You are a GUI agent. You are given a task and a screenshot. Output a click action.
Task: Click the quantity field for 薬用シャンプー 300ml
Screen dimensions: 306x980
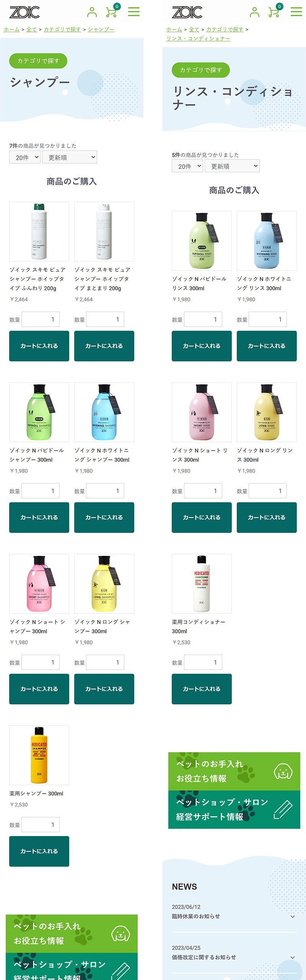pyautogui.click(x=41, y=825)
